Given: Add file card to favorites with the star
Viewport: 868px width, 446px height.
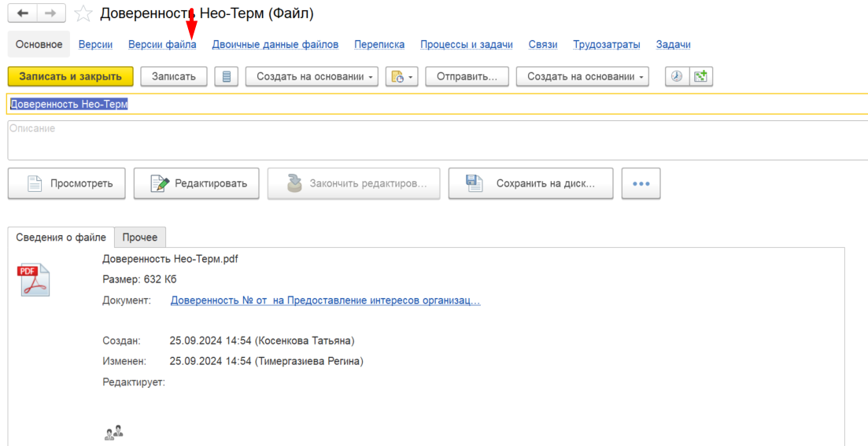Looking at the screenshot, I should pos(83,14).
